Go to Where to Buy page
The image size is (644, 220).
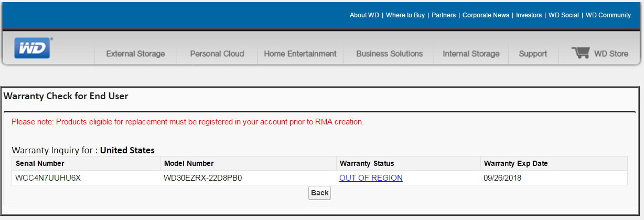pos(405,15)
